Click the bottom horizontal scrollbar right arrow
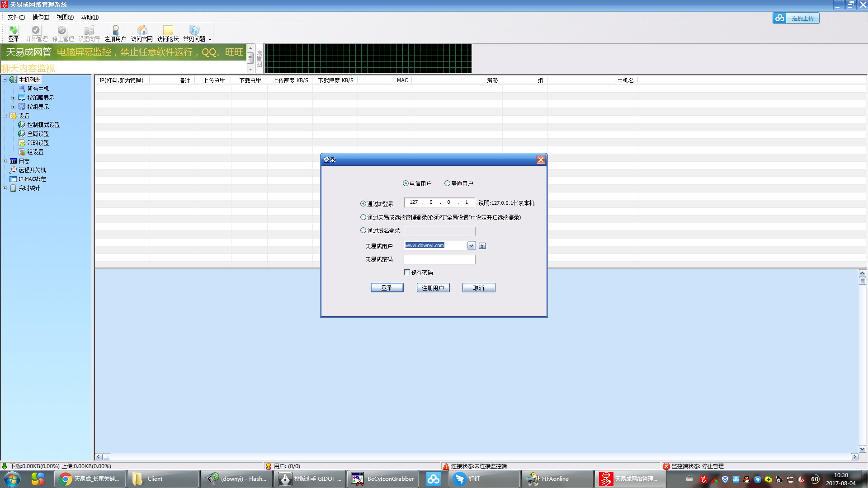The image size is (868, 488). click(854, 457)
